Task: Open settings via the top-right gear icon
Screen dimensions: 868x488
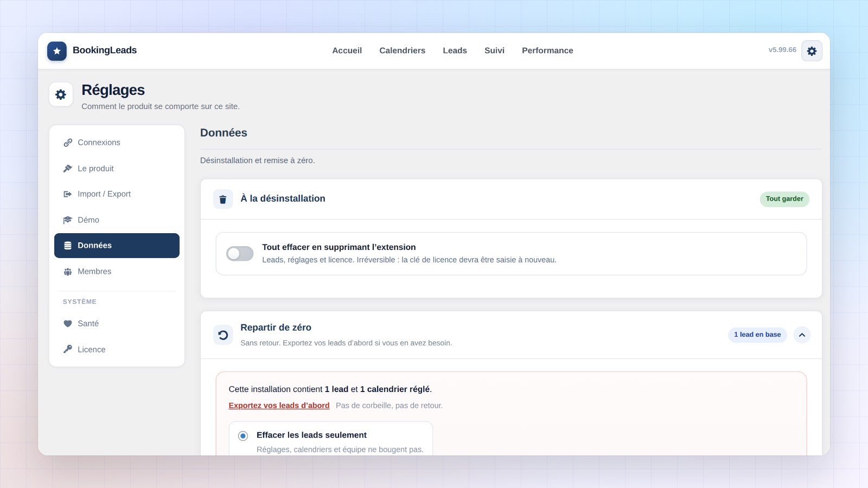Action: pos(812,51)
